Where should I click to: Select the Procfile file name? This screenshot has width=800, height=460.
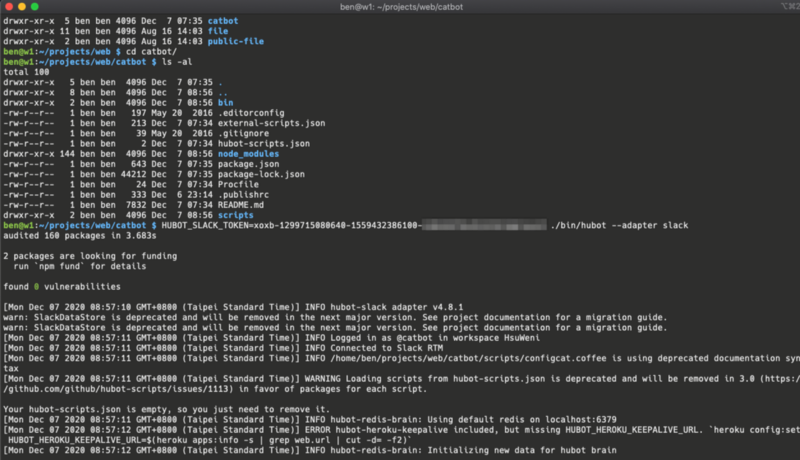pyautogui.click(x=238, y=184)
